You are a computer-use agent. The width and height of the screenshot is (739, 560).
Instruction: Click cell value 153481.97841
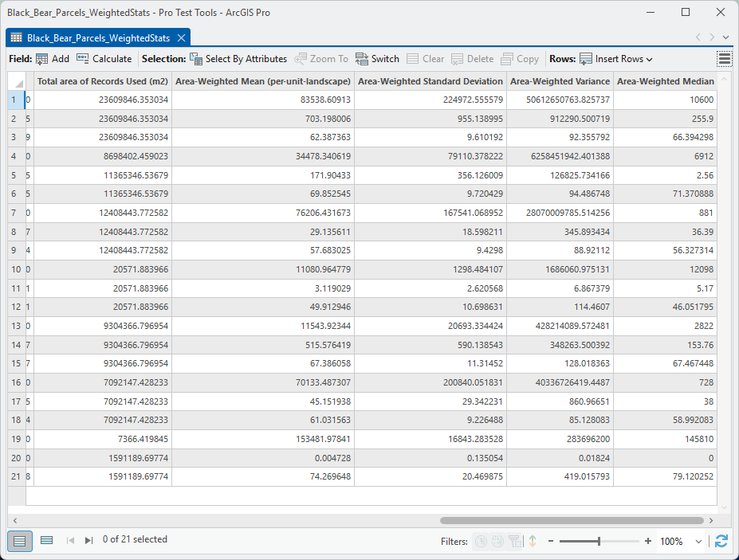(263, 439)
